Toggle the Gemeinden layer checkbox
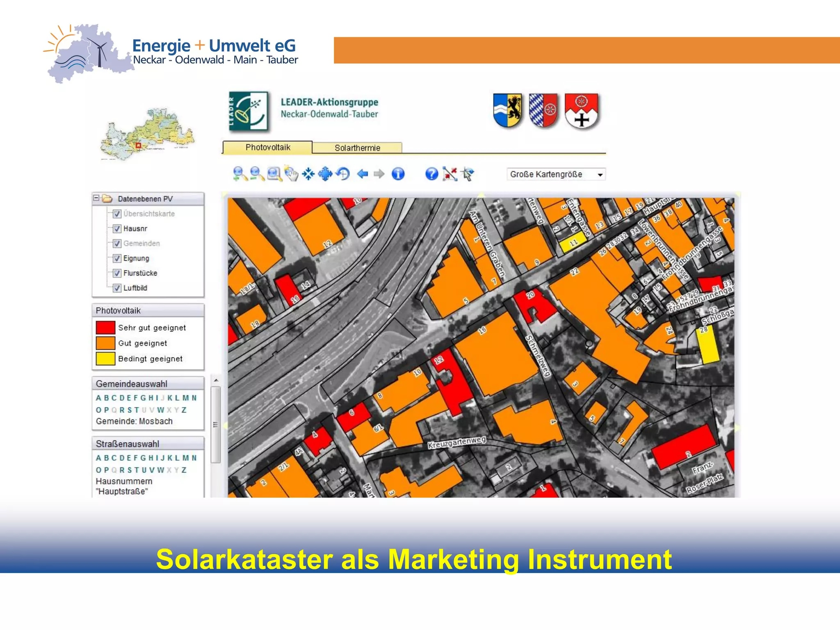840x630 pixels. coord(117,243)
